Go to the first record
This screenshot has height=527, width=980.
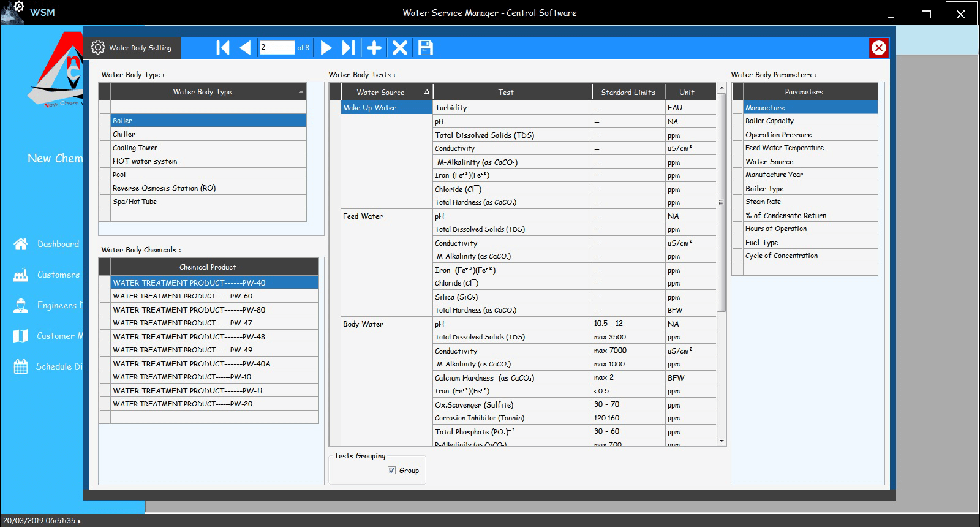tap(223, 48)
